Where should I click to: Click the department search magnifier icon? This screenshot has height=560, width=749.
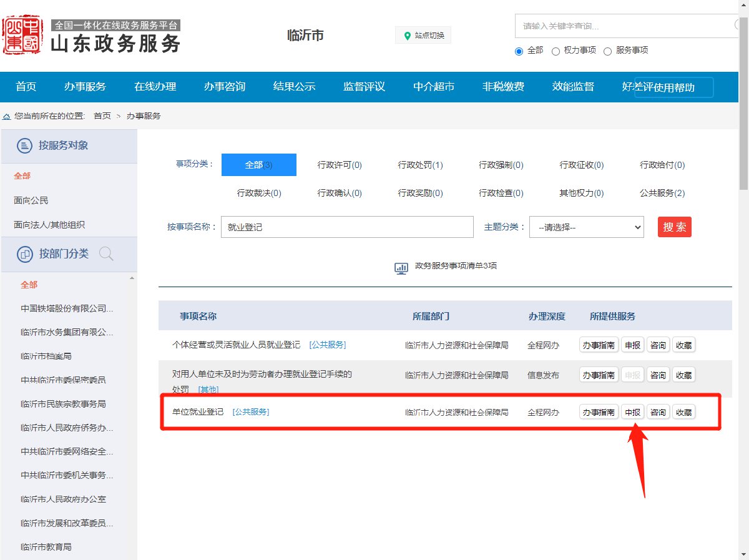tap(106, 254)
